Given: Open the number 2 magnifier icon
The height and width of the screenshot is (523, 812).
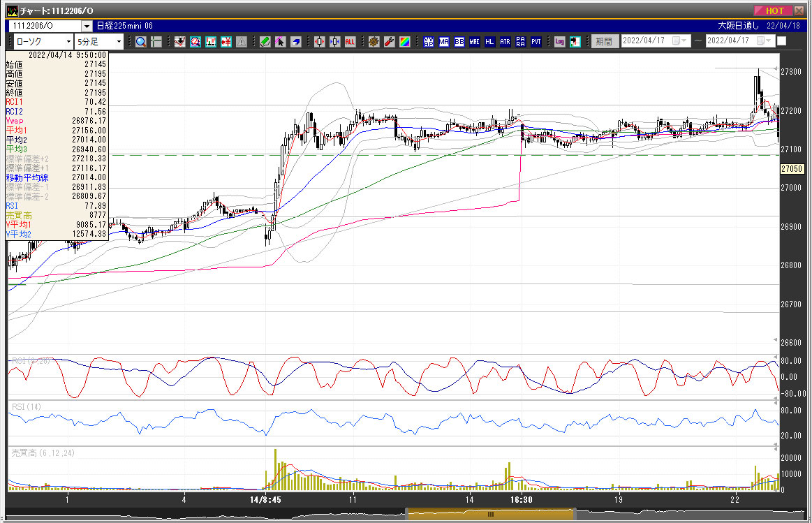Looking at the screenshot, I should pos(195,42).
